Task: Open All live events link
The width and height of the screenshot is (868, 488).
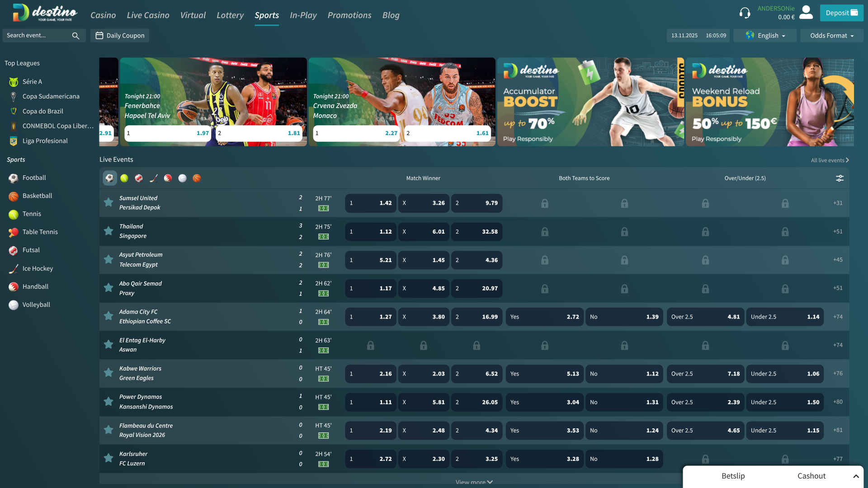Action: pyautogui.click(x=828, y=160)
